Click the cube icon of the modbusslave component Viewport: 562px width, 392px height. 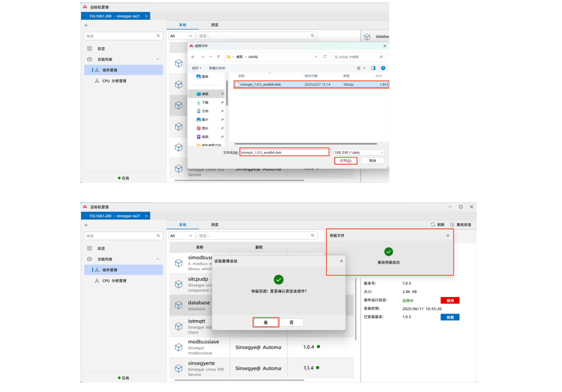pyautogui.click(x=179, y=347)
